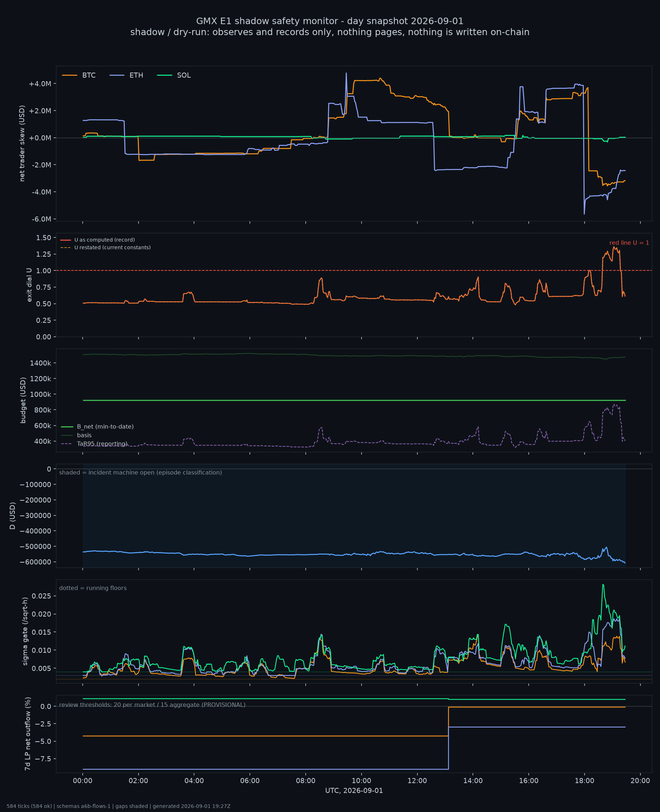Click the 12:00 time tick label
660x812 pixels.
(x=417, y=781)
